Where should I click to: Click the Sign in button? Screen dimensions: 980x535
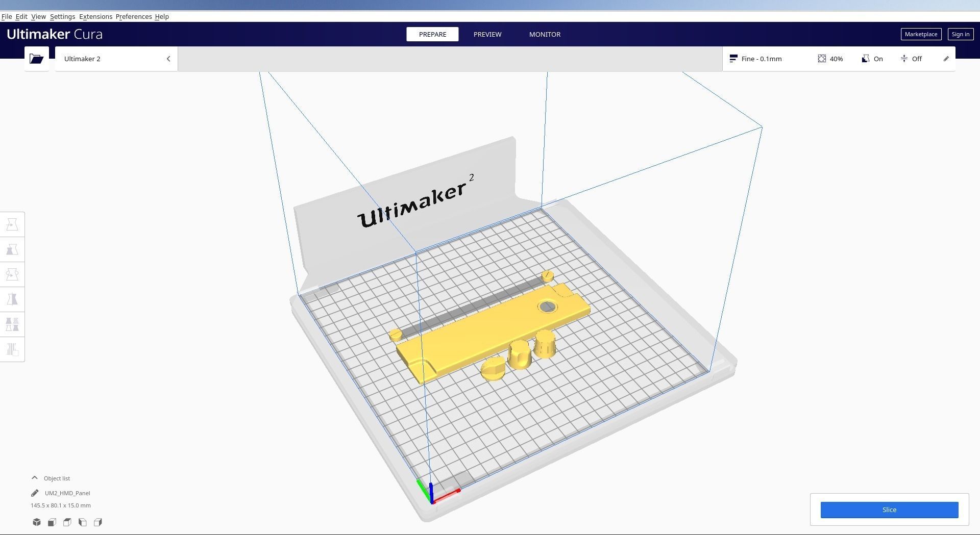[x=960, y=34]
